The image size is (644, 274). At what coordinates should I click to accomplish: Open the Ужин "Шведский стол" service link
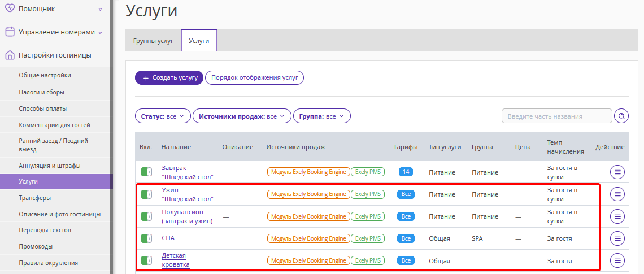[x=188, y=194]
